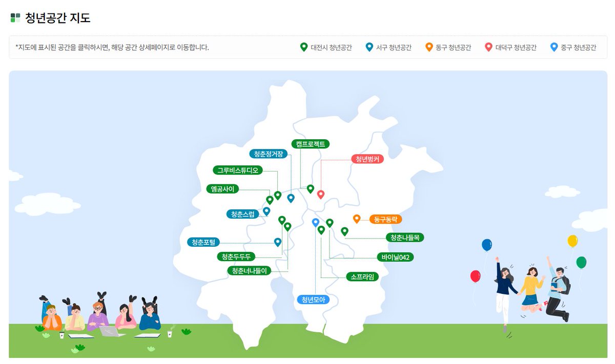Click the green pin linked to 소프라임
The image size is (615, 364).
[x=321, y=230]
